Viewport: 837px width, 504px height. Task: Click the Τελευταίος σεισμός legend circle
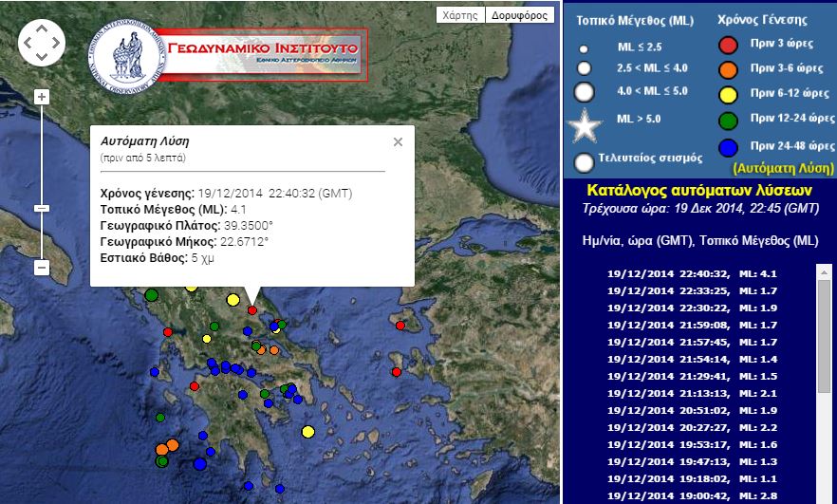(x=584, y=163)
